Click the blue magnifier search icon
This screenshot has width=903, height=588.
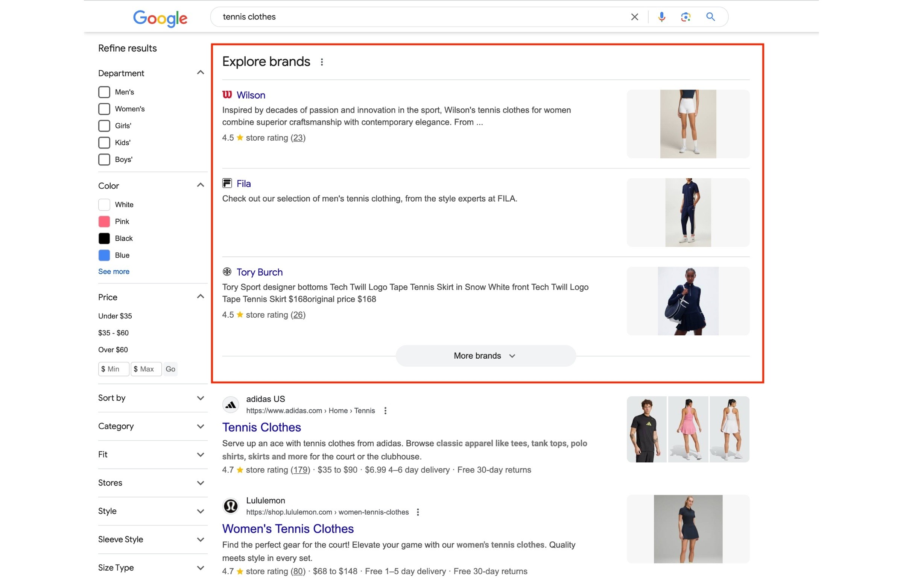(x=710, y=17)
